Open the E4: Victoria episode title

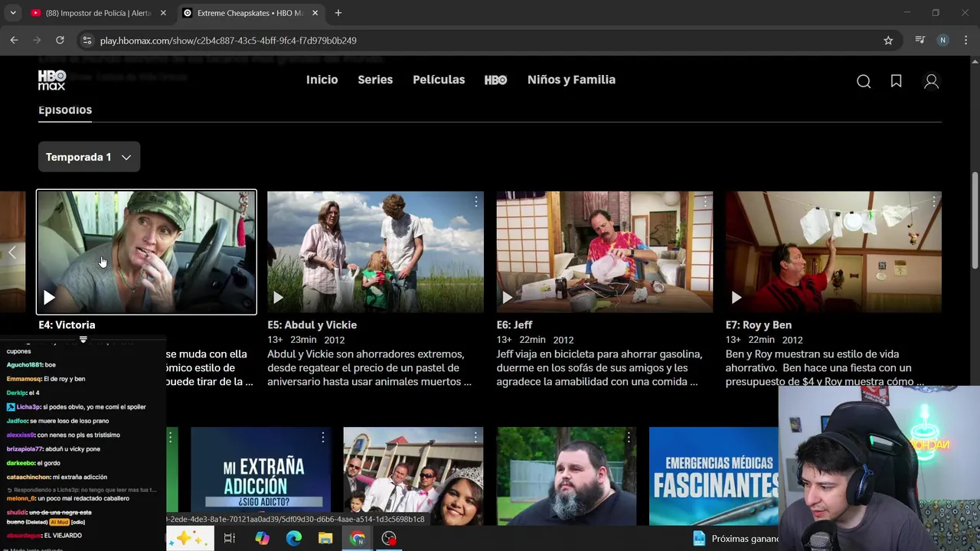[x=67, y=324]
